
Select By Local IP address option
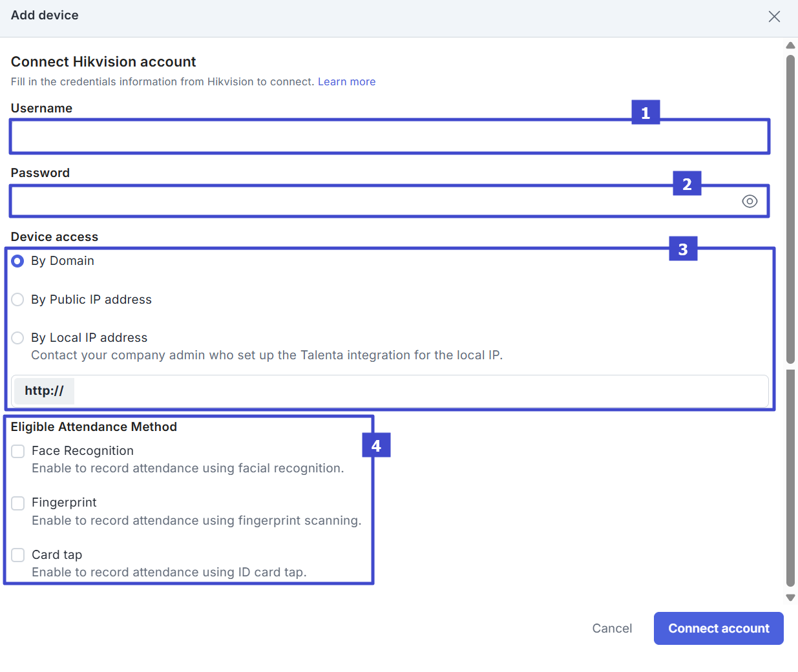pyautogui.click(x=18, y=338)
